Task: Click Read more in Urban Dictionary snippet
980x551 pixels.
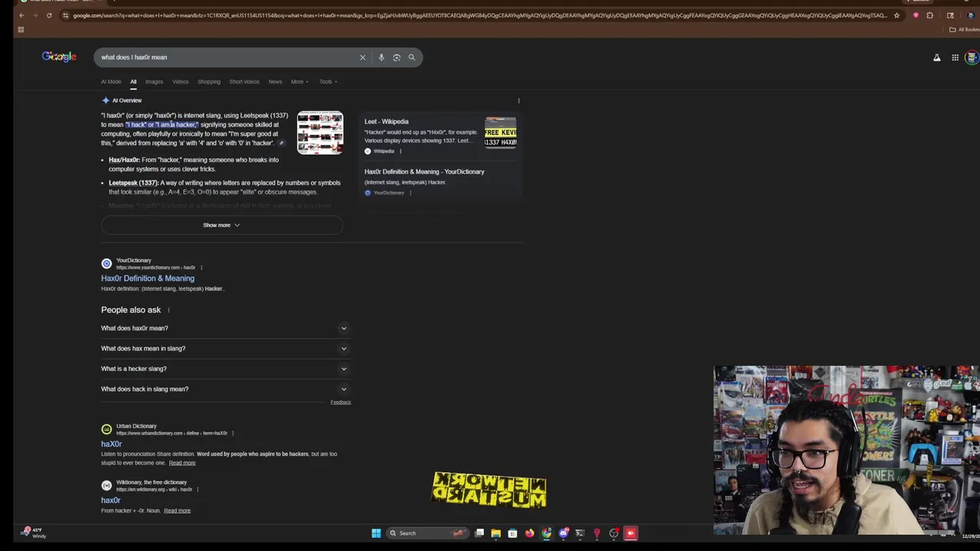Action: click(x=182, y=463)
